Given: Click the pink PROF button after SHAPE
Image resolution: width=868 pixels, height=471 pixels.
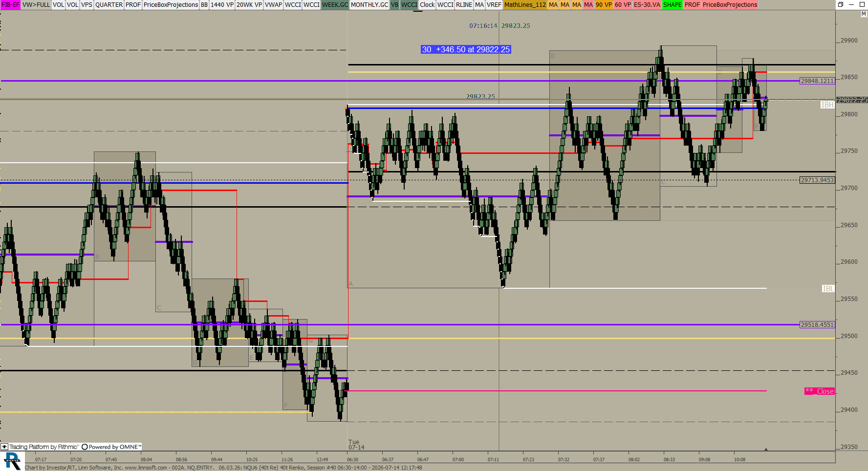Looking at the screenshot, I should pos(692,4).
